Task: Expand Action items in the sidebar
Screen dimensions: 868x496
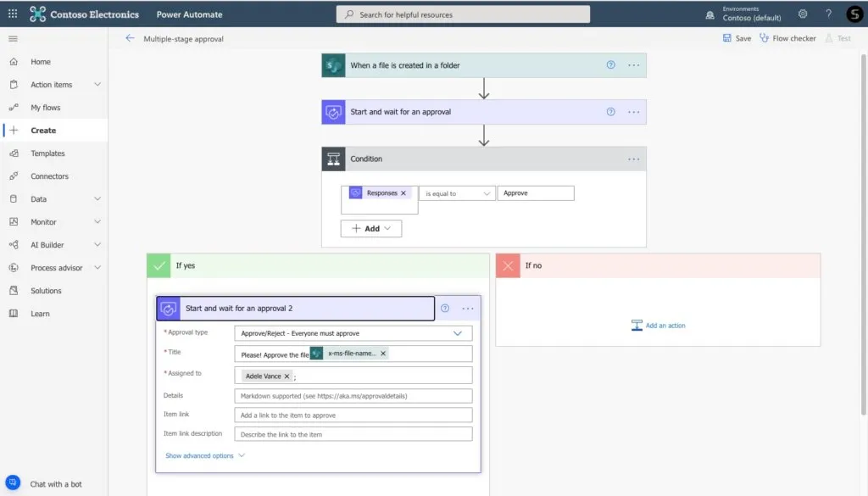Action: coord(97,84)
